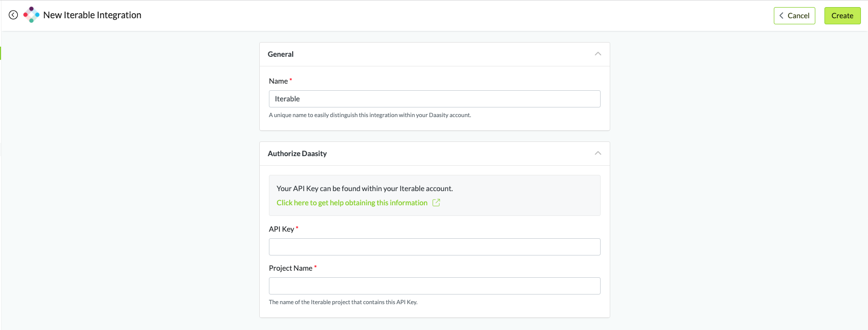868x330 pixels.
Task: Click the Iterable colorful logo icon
Action: [31, 15]
